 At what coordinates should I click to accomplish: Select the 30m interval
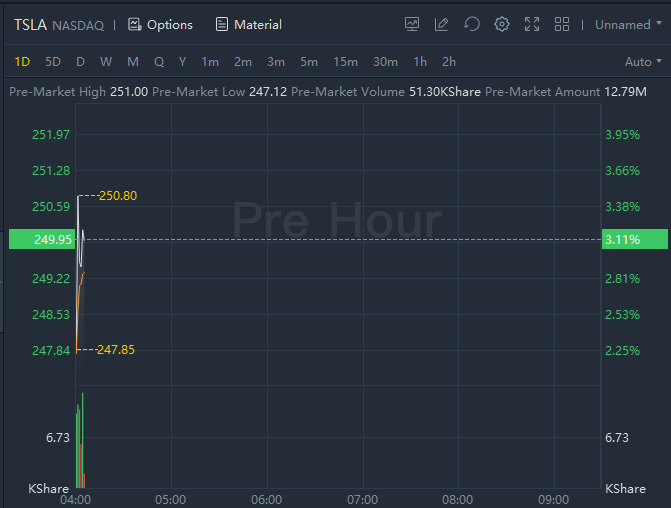tap(385, 62)
